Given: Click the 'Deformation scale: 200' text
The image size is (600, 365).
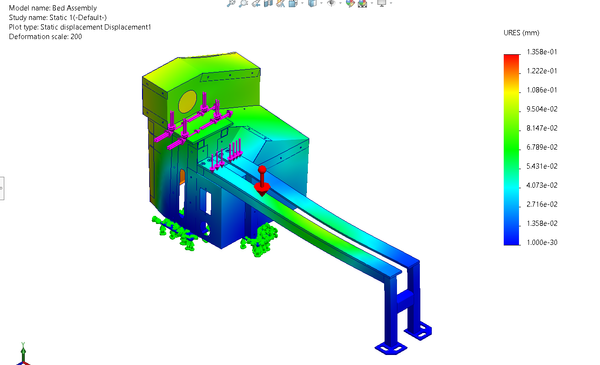Looking at the screenshot, I should pyautogui.click(x=45, y=37).
